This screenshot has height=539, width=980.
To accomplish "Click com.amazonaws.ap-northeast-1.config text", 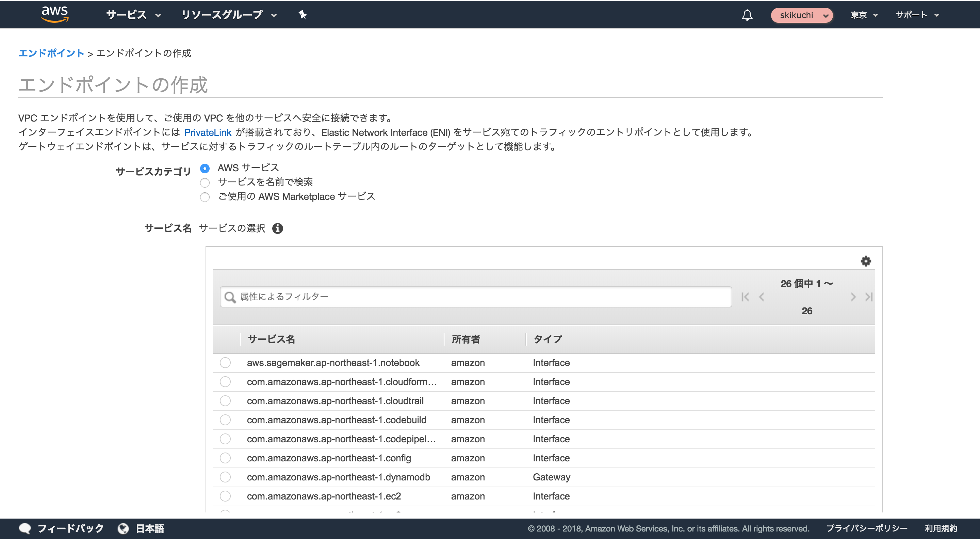I will tap(329, 458).
